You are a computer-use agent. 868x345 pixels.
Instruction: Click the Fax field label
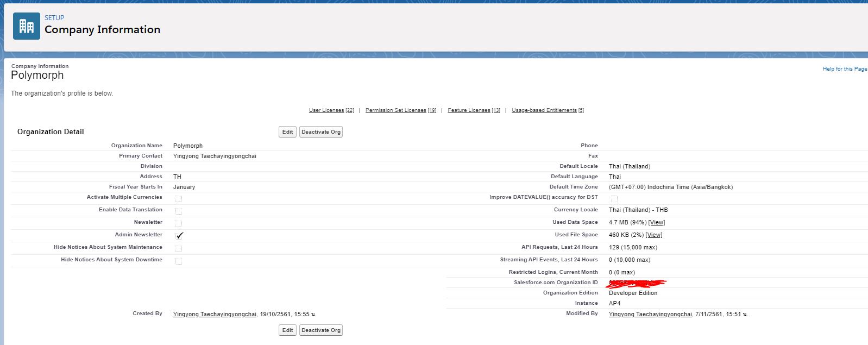click(593, 156)
